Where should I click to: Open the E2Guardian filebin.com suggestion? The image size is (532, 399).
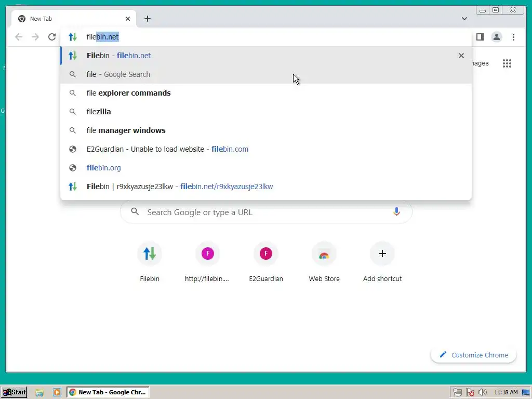click(266, 149)
